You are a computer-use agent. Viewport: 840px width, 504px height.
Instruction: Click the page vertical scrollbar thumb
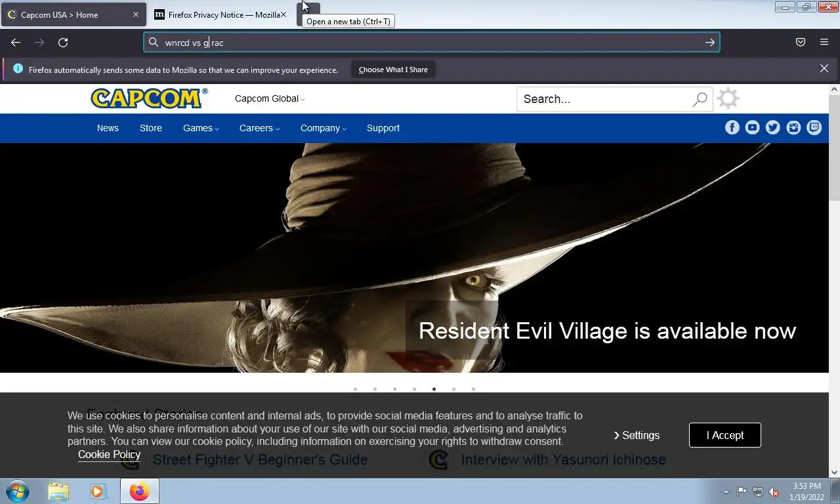coord(834,148)
